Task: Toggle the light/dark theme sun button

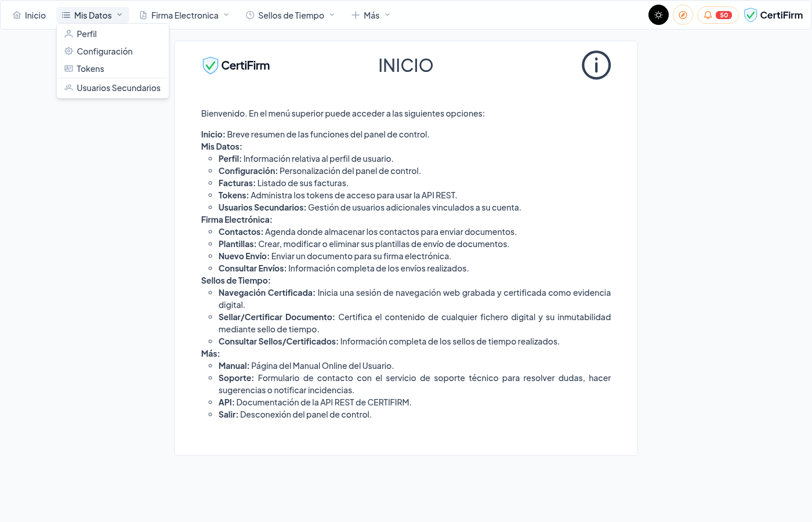Action: (658, 15)
